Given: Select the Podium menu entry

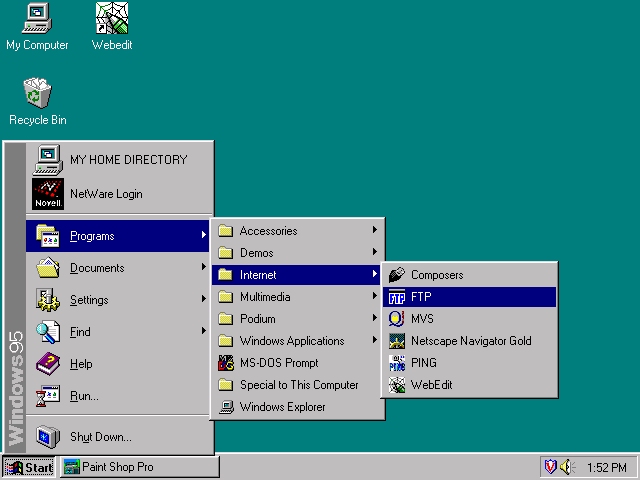Looking at the screenshot, I should point(296,319).
